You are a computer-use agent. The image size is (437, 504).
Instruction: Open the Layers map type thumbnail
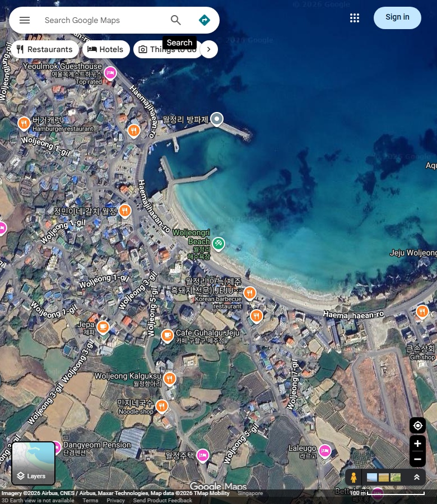(34, 463)
